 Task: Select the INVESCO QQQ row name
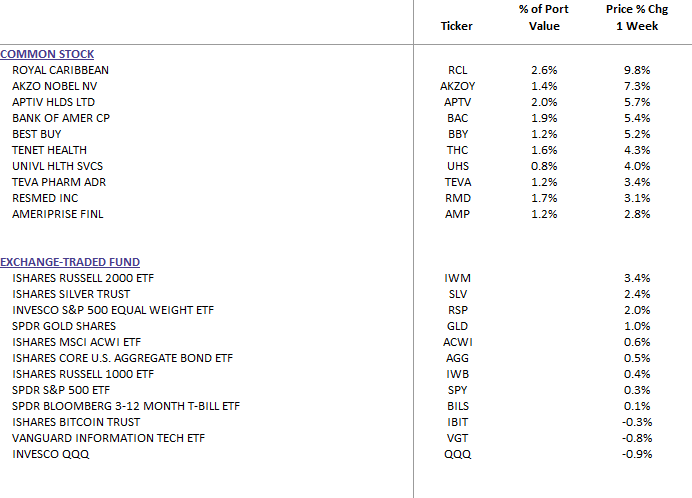(x=51, y=454)
